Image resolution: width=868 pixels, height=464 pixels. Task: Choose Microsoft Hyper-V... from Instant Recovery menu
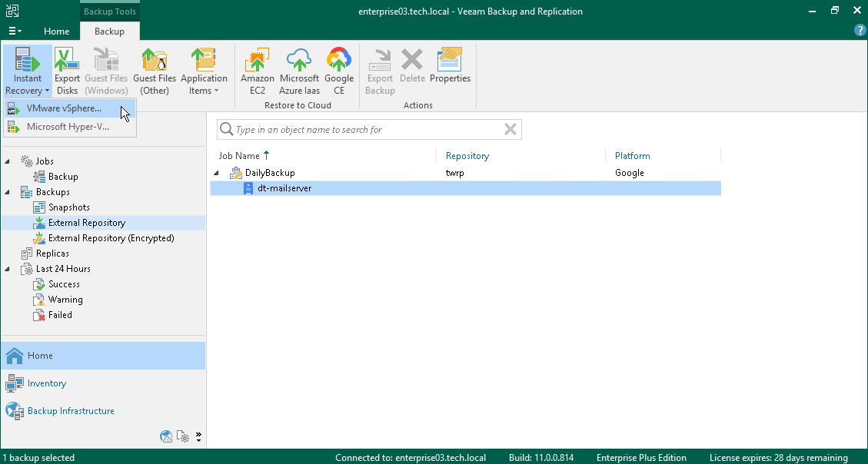pyautogui.click(x=70, y=127)
